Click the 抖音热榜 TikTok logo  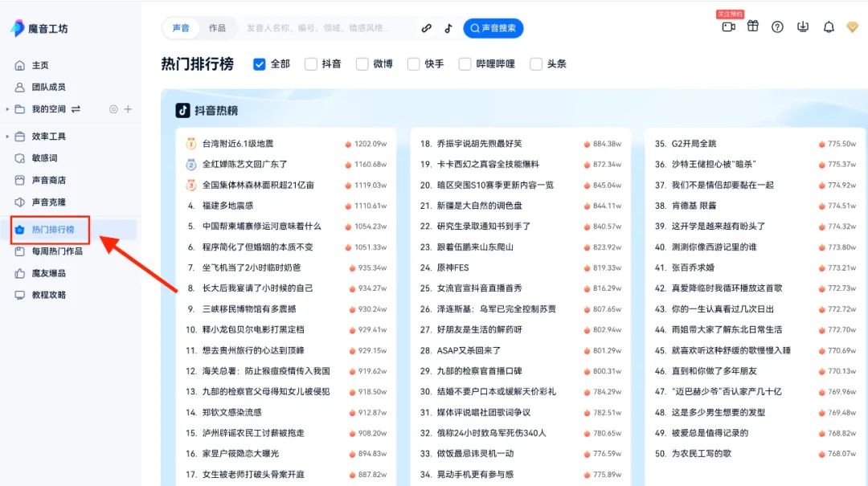pos(182,111)
